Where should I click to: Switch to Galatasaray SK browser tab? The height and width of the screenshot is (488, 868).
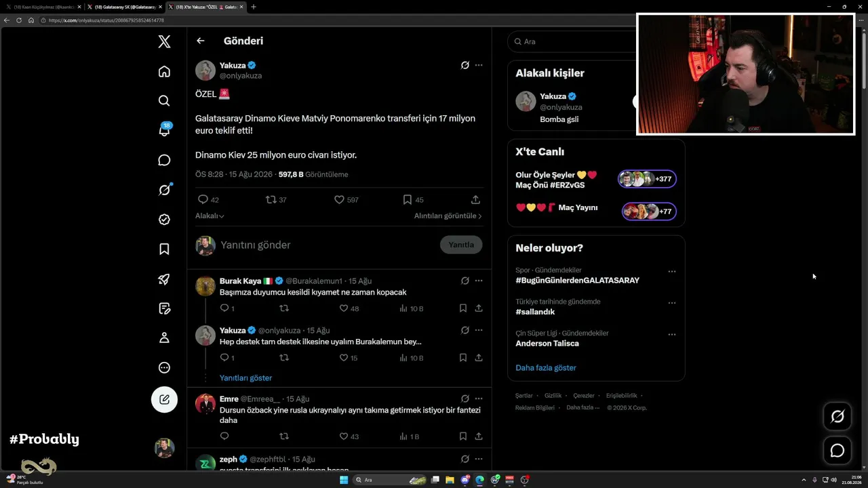coord(125,7)
